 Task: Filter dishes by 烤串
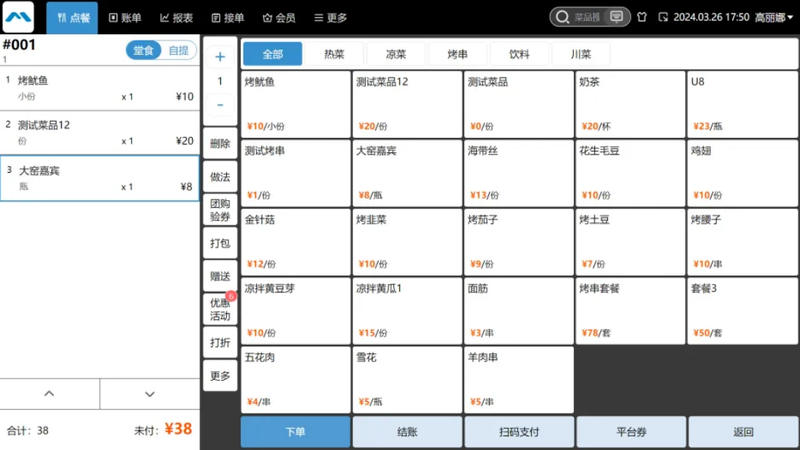pos(457,54)
